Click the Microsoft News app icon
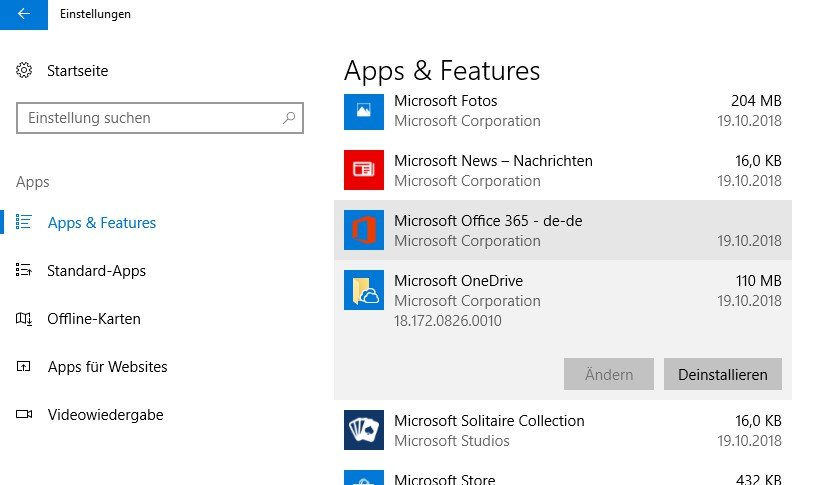Screen dimensions: 833x485 364,170
